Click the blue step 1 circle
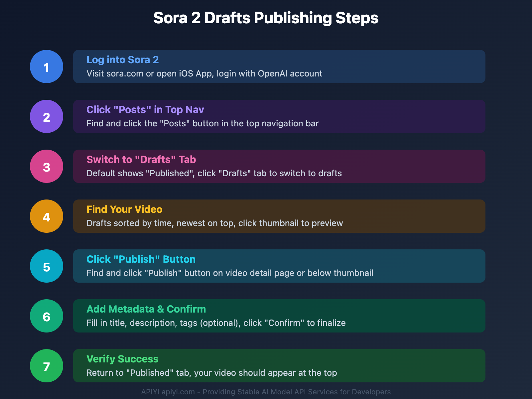Screen dimensions: 532x399 click(47, 66)
